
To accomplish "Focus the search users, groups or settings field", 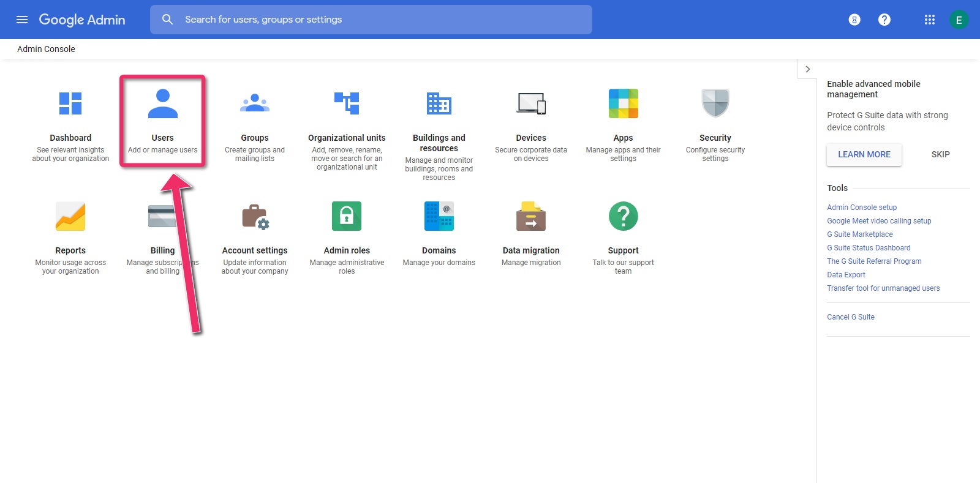I will point(371,20).
